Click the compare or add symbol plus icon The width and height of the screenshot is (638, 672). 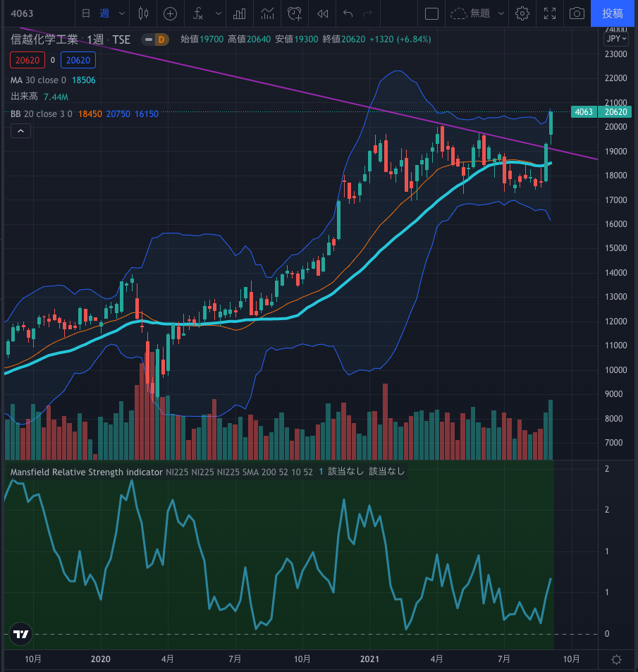point(170,13)
